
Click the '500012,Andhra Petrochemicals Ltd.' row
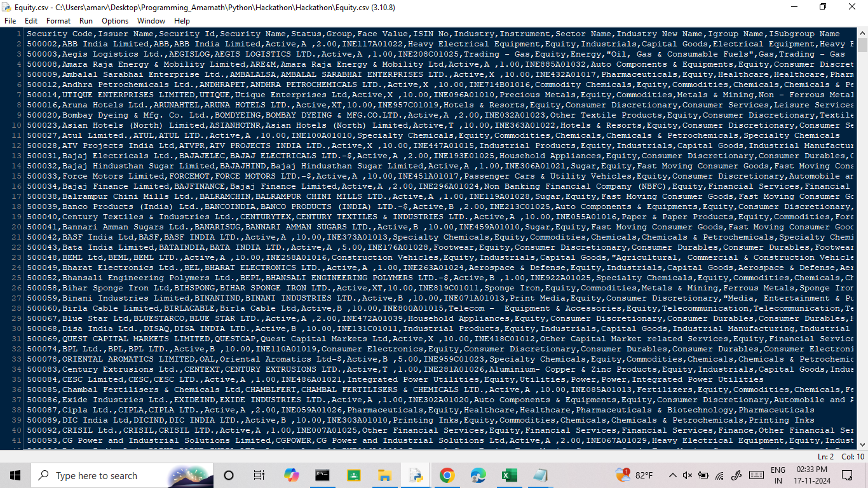click(x=441, y=85)
